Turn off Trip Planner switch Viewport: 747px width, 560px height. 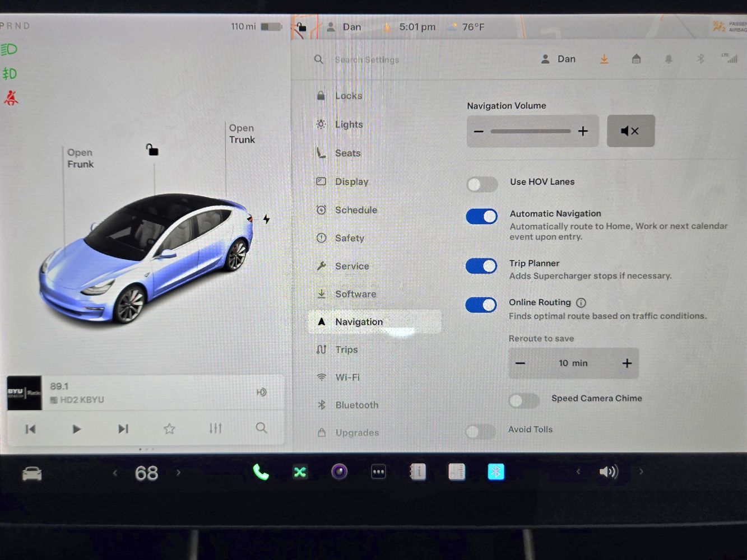coord(481,266)
